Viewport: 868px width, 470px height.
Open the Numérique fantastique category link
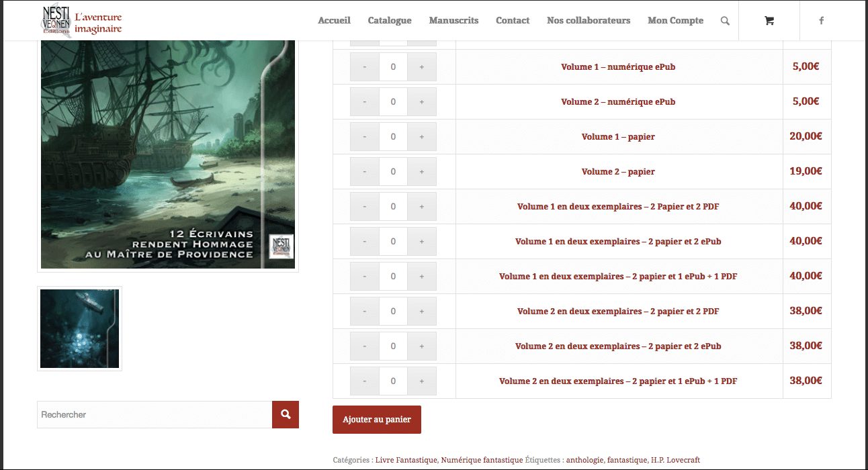pyautogui.click(x=482, y=460)
